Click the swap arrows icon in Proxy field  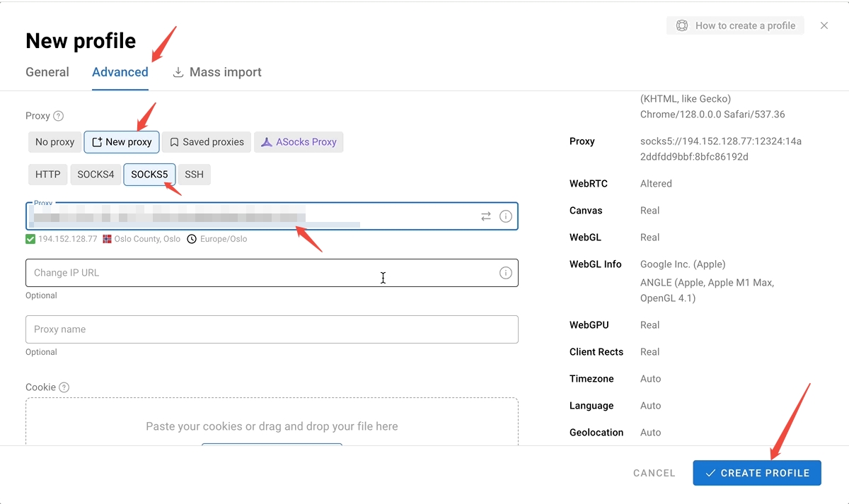(486, 216)
